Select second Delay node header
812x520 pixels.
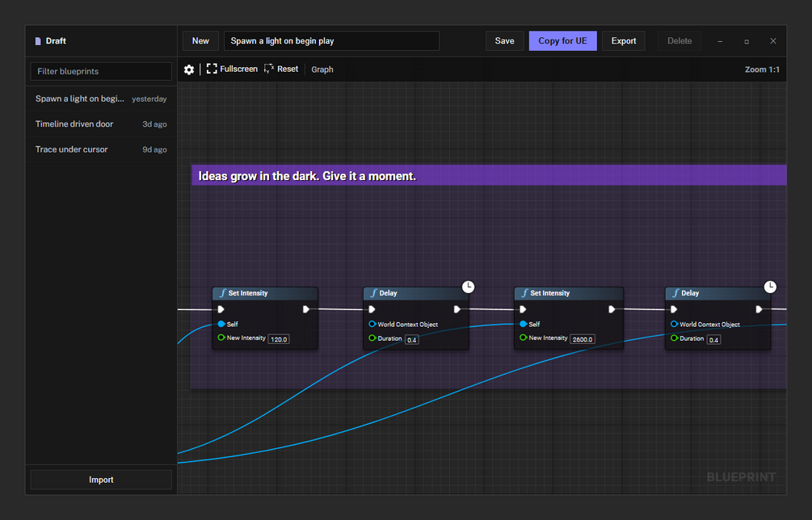(x=717, y=293)
